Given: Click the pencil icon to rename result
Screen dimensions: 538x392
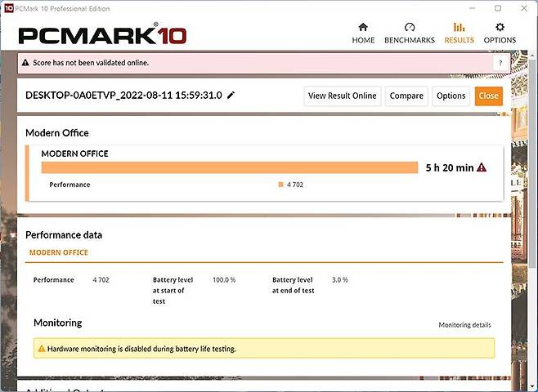Looking at the screenshot, I should point(231,96).
